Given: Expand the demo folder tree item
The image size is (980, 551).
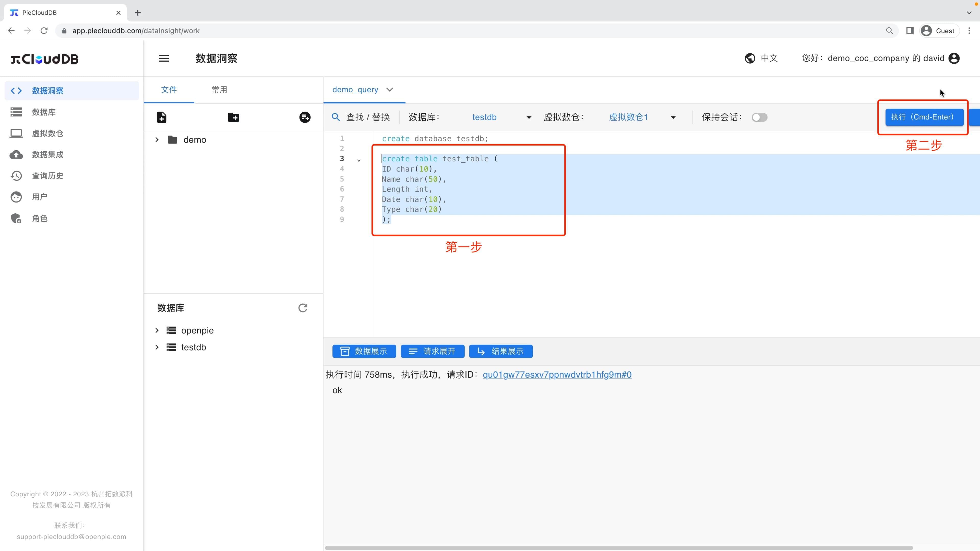Looking at the screenshot, I should [x=157, y=139].
